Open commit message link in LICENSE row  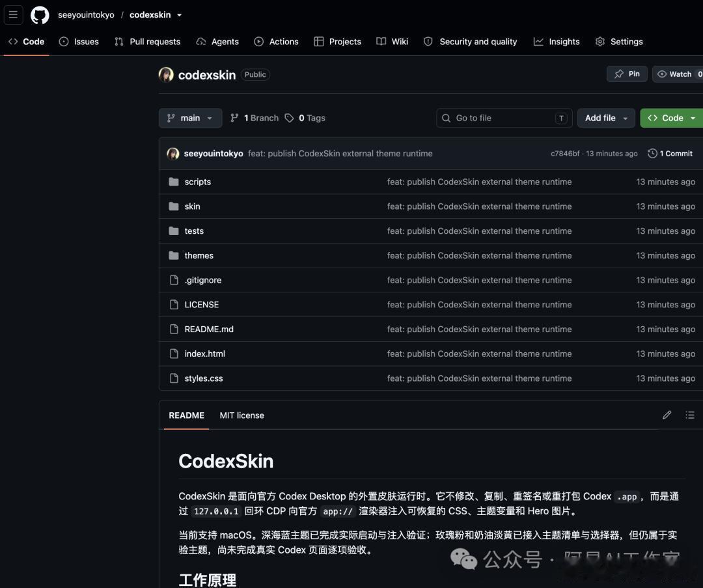pos(479,305)
